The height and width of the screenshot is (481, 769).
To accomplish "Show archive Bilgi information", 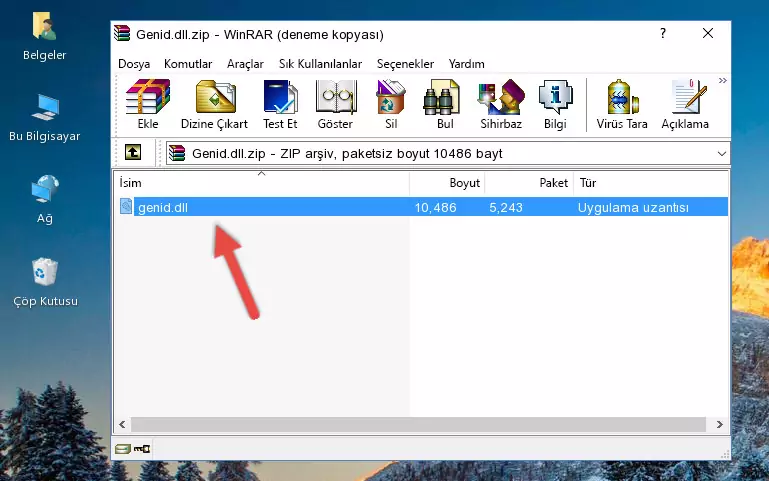I will coord(555,104).
